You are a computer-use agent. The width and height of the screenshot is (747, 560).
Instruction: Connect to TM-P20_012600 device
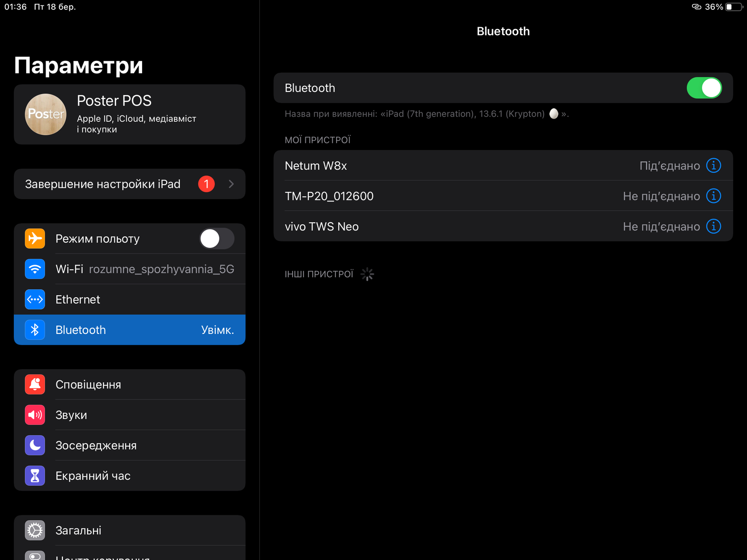[x=503, y=196]
